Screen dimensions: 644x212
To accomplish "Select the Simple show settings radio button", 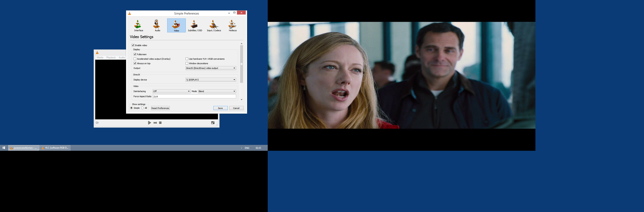I will point(132,108).
